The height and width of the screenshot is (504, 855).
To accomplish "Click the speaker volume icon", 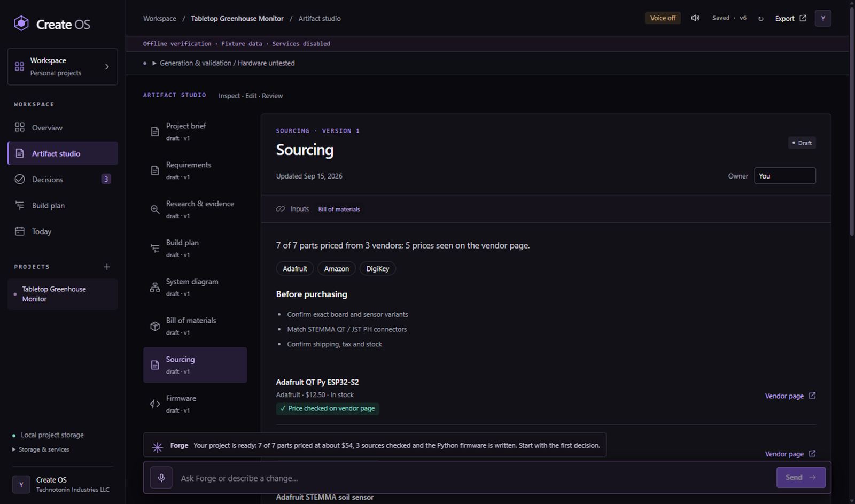I will pyautogui.click(x=695, y=18).
